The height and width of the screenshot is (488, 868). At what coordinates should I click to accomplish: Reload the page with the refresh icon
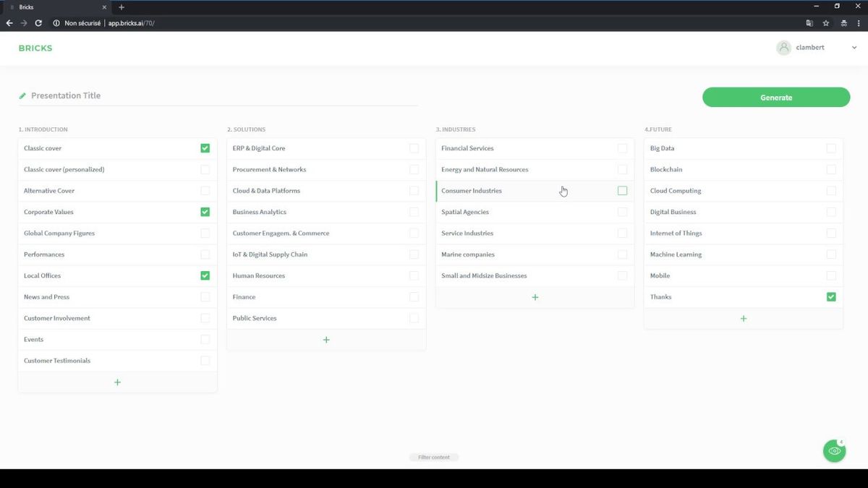(38, 22)
